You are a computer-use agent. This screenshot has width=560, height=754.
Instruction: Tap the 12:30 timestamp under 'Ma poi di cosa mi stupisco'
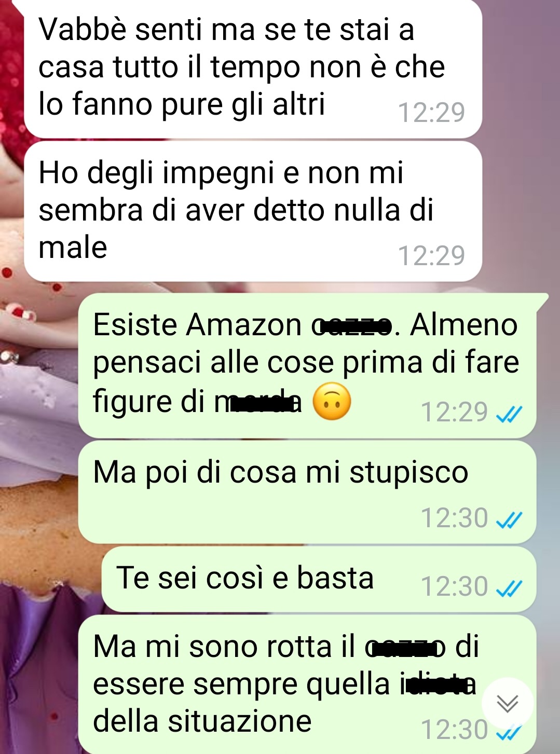click(454, 518)
